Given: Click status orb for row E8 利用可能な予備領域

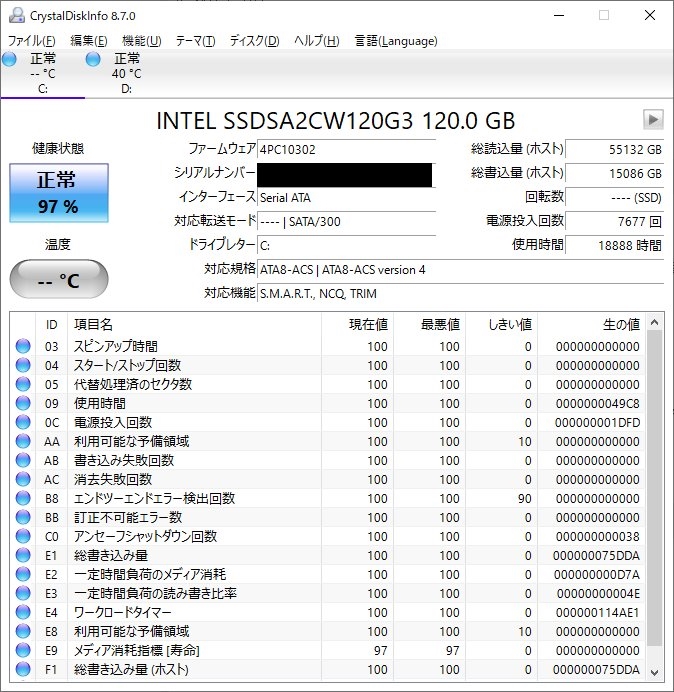Looking at the screenshot, I should pyautogui.click(x=23, y=631).
